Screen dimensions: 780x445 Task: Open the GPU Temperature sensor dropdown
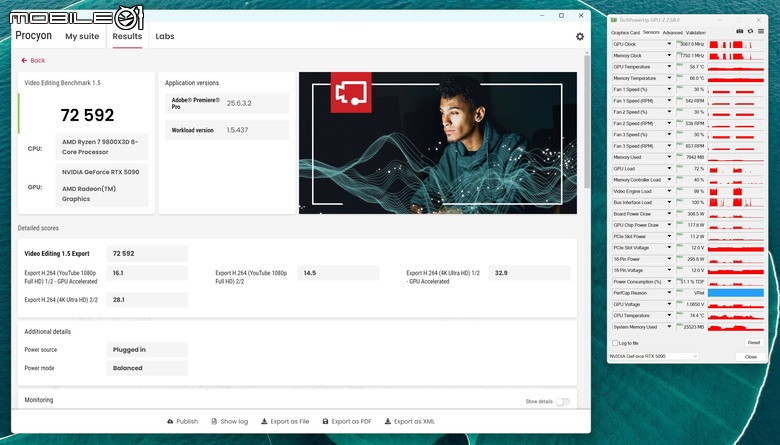point(669,67)
